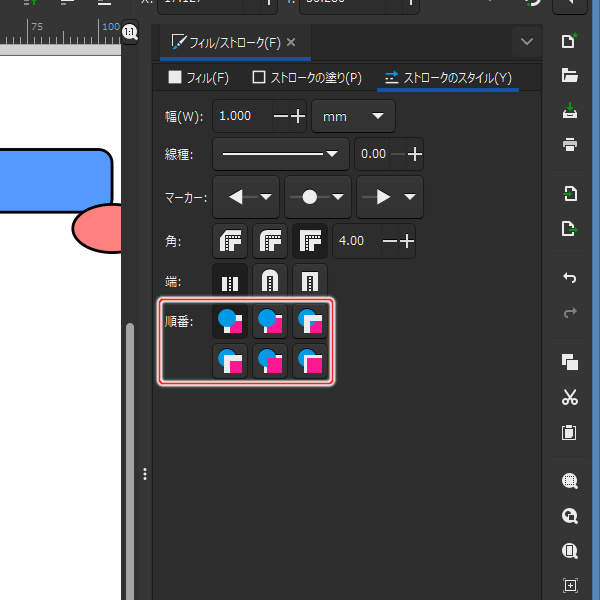Image resolution: width=600 pixels, height=600 pixels.
Task: Select the round join corner button
Action: coord(270,241)
